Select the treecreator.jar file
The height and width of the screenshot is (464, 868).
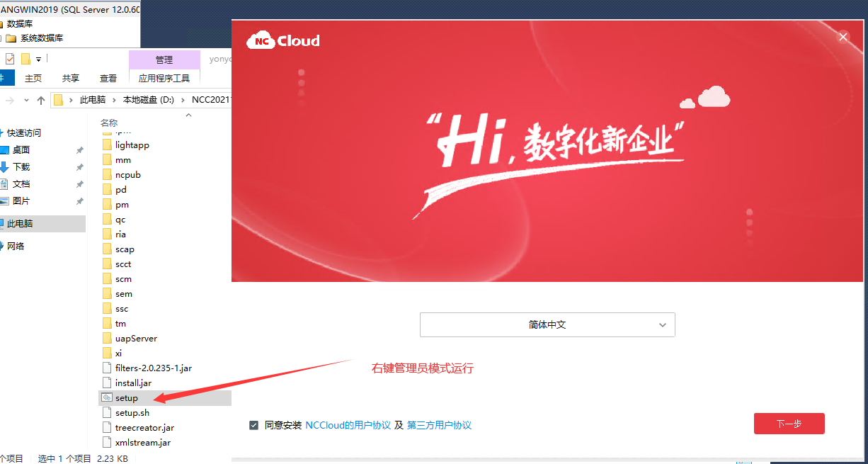pyautogui.click(x=144, y=428)
